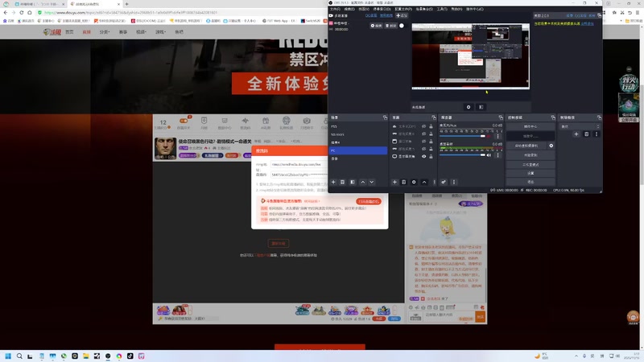The height and width of the screenshot is (362, 644).
Task: Expand 游戏 dropdown in Douyu navigation
Action: tap(160, 31)
